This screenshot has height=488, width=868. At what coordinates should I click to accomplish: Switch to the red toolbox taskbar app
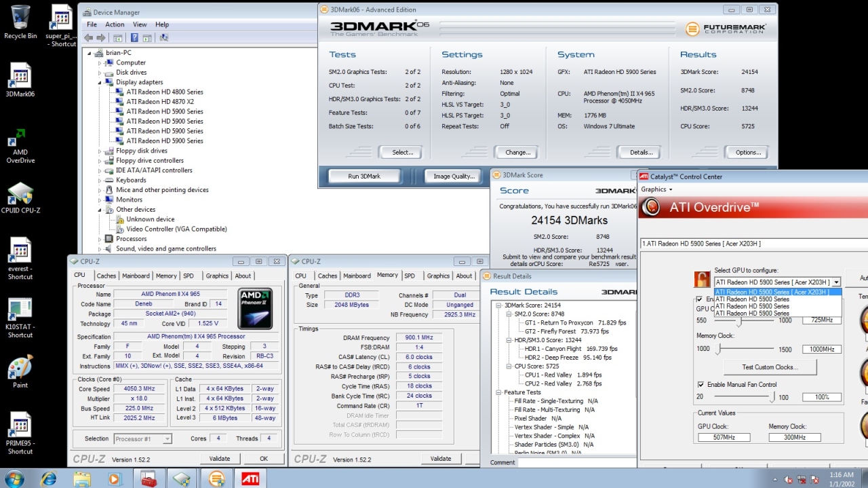(149, 479)
